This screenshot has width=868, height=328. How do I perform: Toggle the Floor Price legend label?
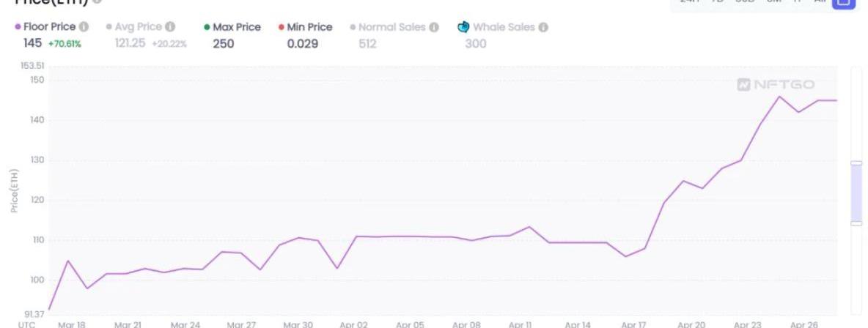(49, 27)
